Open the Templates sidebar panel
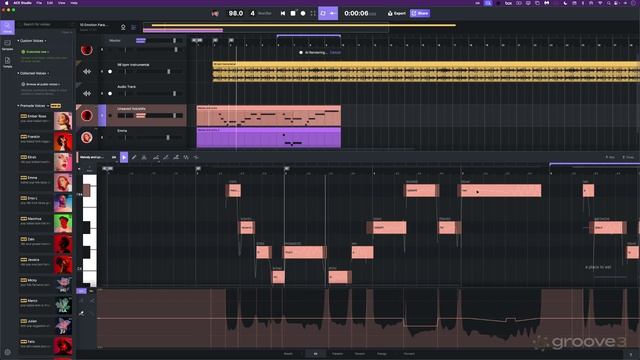This screenshot has width=640, height=360. pyautogui.click(x=7, y=62)
